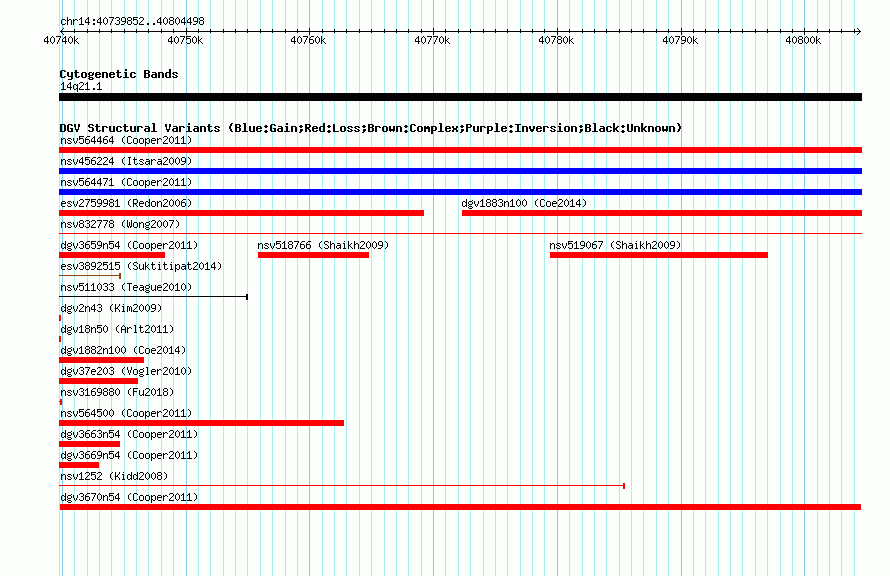Open the esv3892515 (Suktitipat2014) label
This screenshot has width=890, height=576.
pyautogui.click(x=141, y=266)
